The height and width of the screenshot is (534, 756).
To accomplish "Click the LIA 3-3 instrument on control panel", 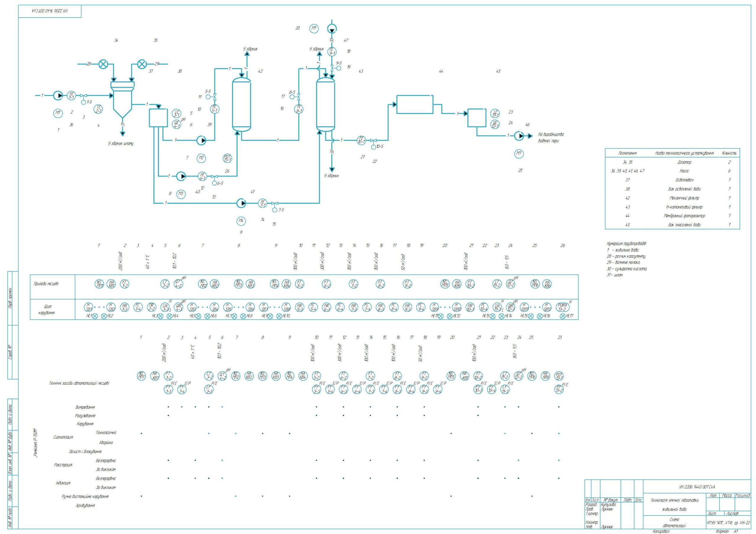I will [x=165, y=307].
